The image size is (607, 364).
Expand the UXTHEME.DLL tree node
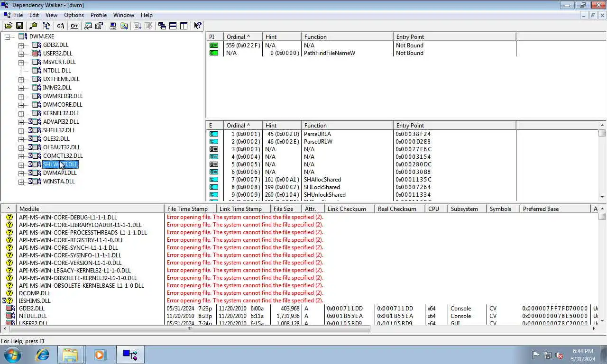click(21, 79)
